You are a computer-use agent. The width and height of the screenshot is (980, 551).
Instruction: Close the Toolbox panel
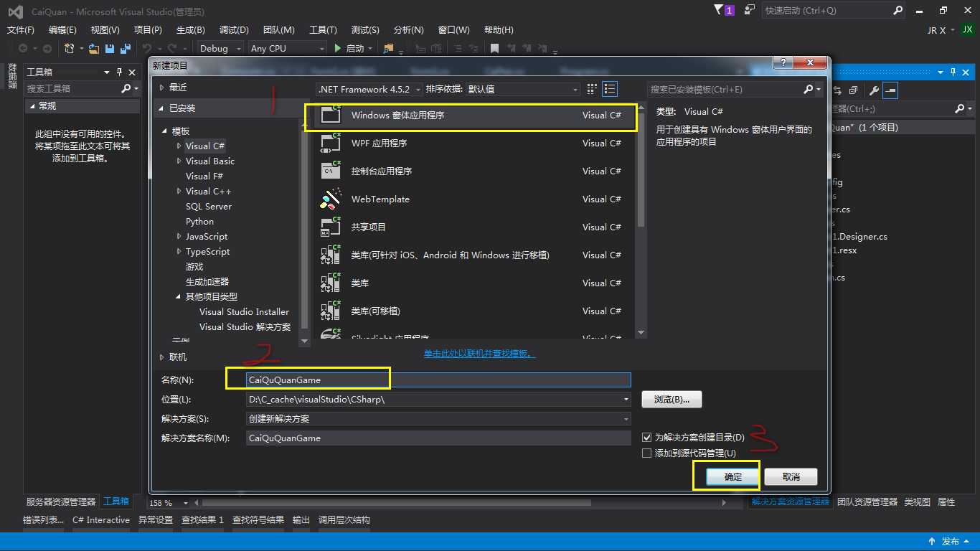point(132,72)
